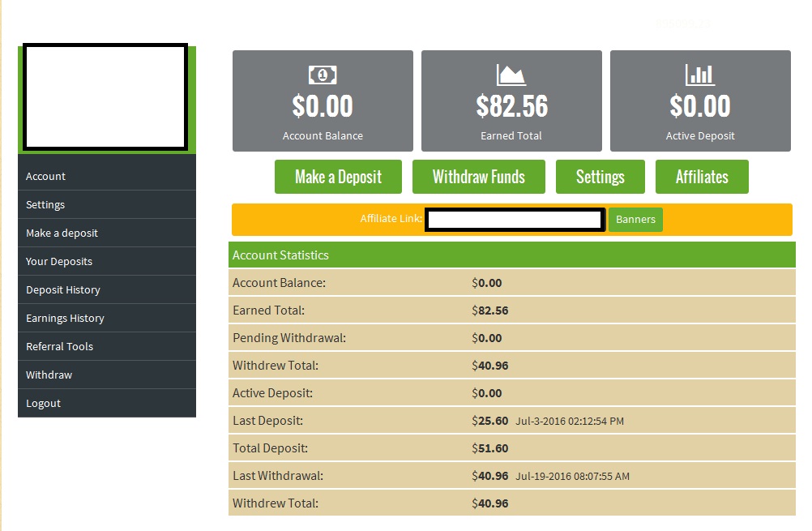Click the bar chart icon above Active Deposit

click(x=700, y=75)
